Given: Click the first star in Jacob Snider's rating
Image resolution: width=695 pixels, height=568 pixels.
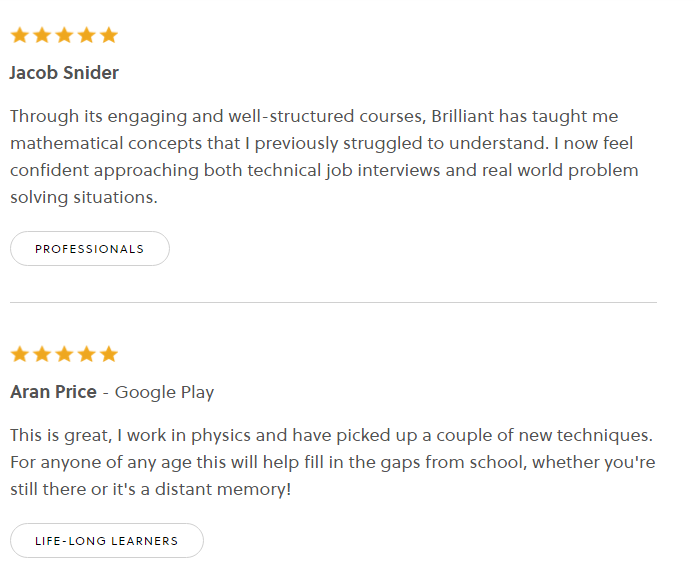Looking at the screenshot, I should pyautogui.click(x=19, y=36).
